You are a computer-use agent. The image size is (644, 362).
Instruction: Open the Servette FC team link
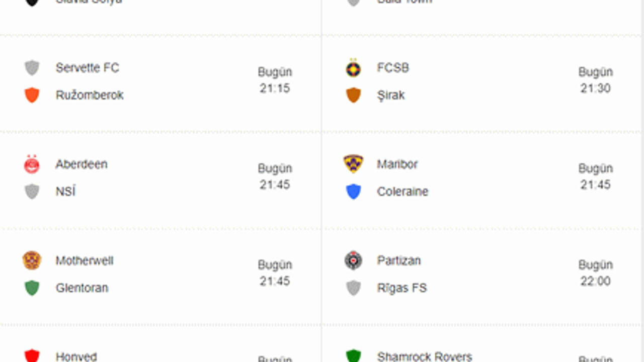pos(87,68)
